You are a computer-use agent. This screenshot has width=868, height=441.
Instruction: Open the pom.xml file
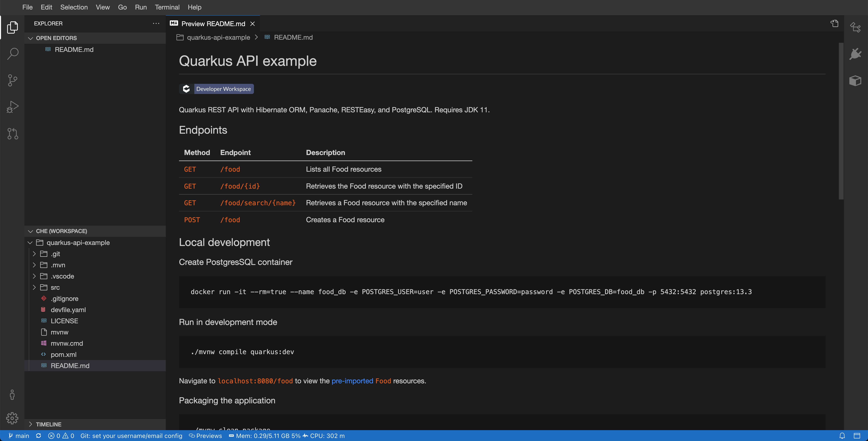click(95, 354)
